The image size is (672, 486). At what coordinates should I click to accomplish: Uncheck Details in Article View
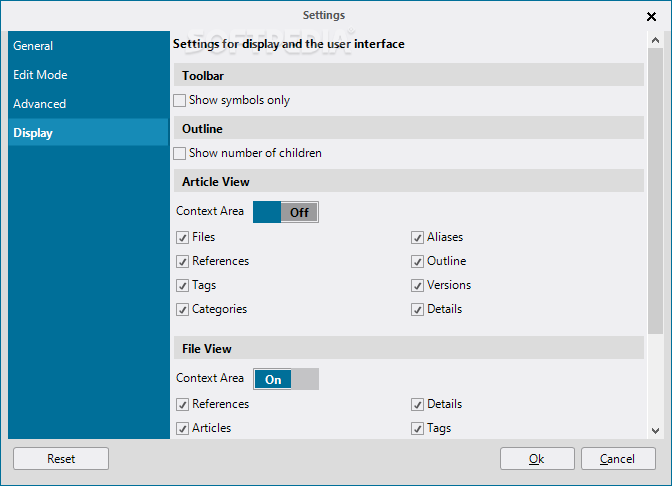point(417,309)
